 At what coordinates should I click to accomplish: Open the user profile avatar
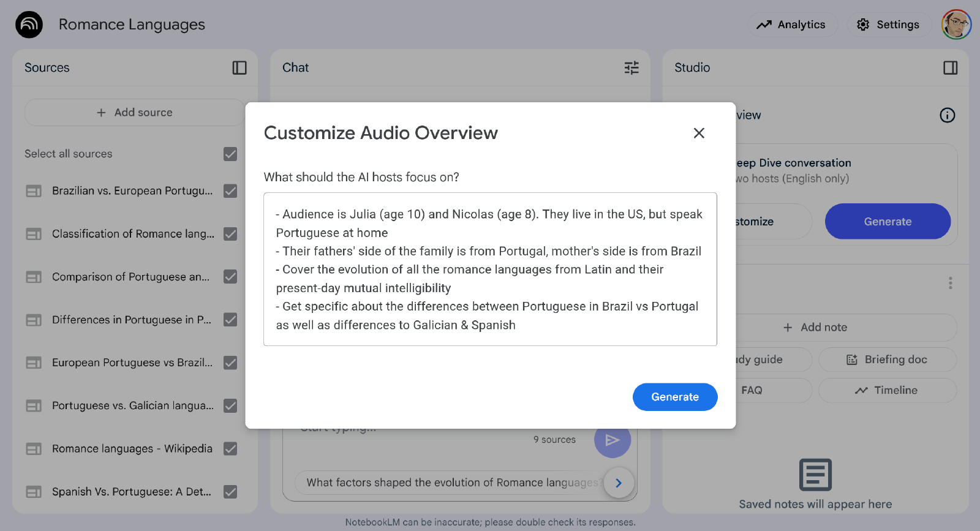956,24
